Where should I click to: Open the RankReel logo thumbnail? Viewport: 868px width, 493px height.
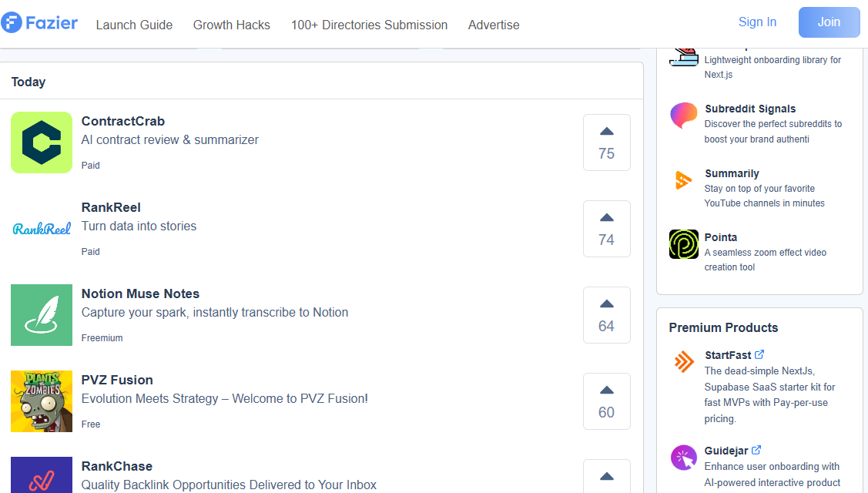tap(42, 229)
